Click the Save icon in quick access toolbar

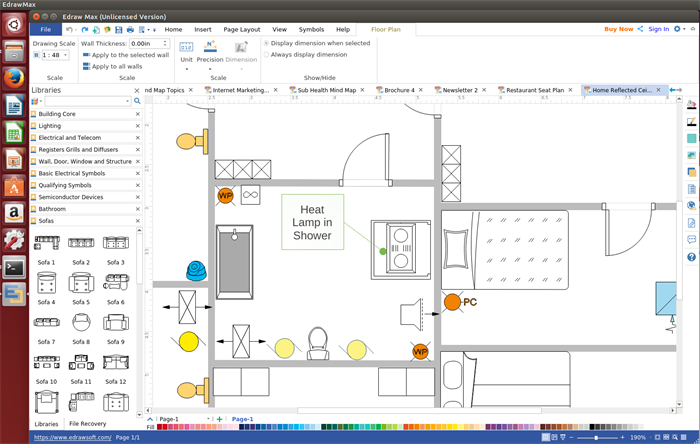coord(116,30)
